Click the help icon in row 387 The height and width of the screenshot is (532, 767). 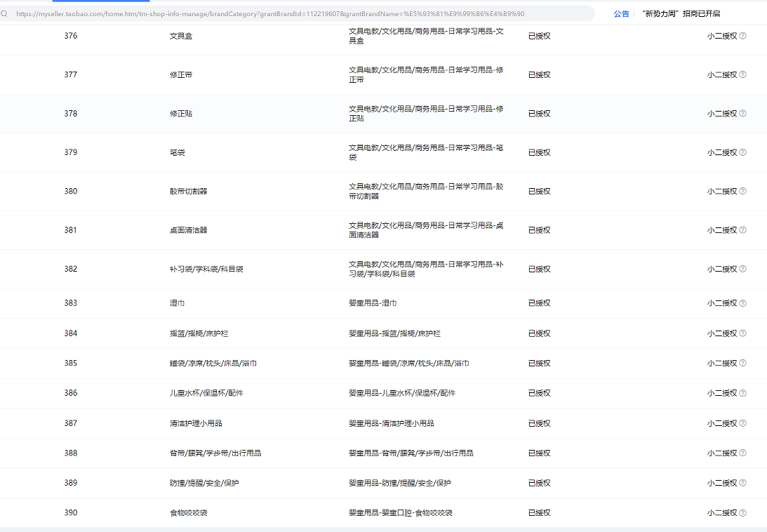(x=742, y=423)
